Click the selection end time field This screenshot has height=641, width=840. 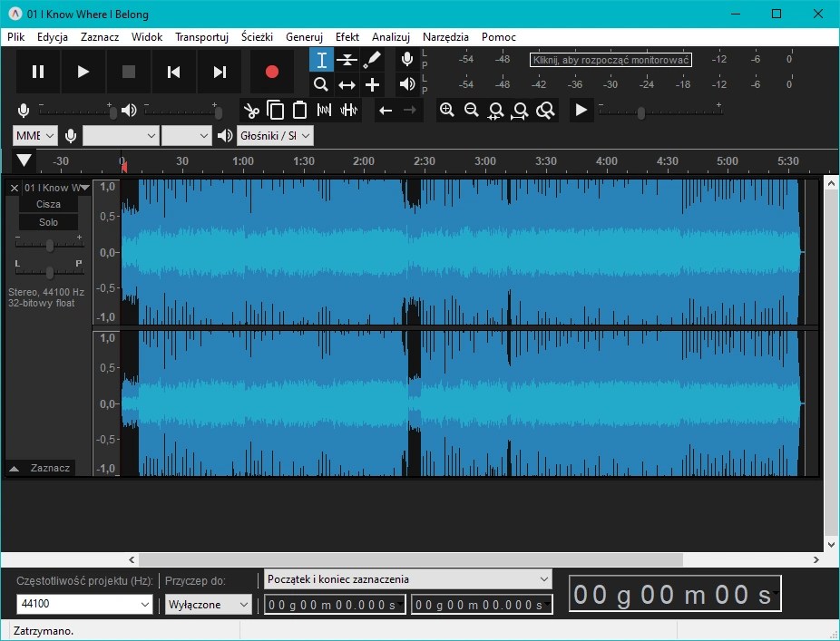pyautogui.click(x=483, y=605)
